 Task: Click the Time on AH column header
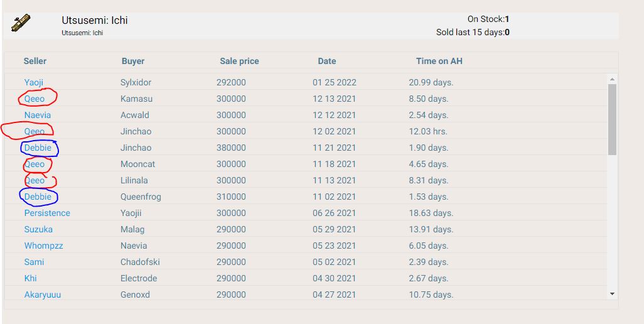pyautogui.click(x=439, y=61)
